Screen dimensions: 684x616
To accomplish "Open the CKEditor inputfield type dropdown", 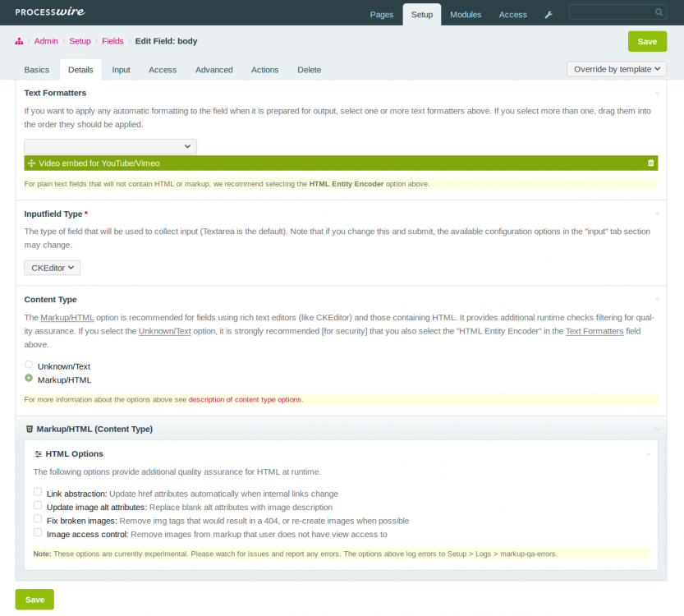I will point(53,268).
